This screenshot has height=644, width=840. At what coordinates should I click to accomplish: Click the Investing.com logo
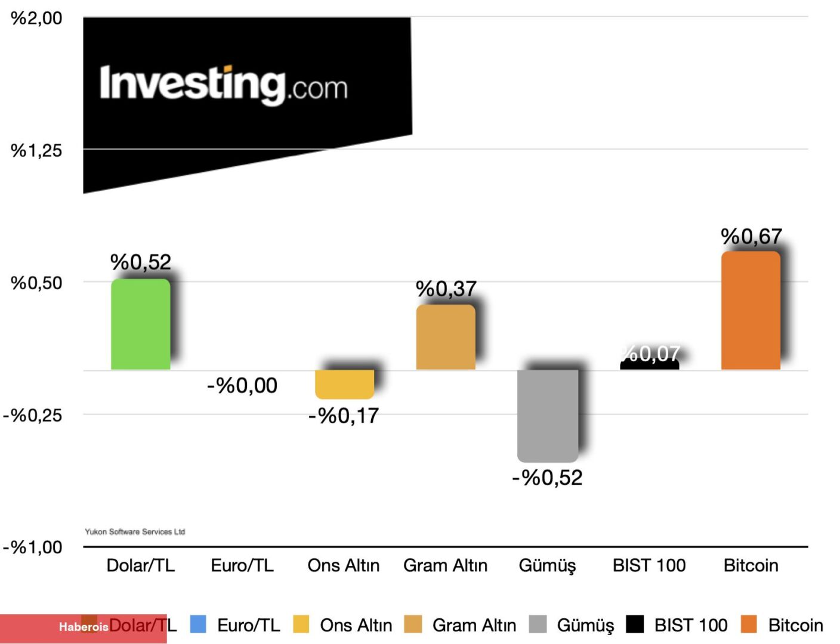pos(224,85)
